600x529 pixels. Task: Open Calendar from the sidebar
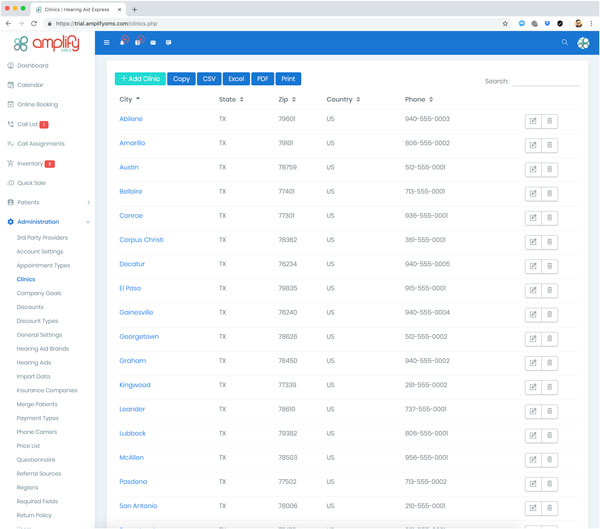pos(30,85)
